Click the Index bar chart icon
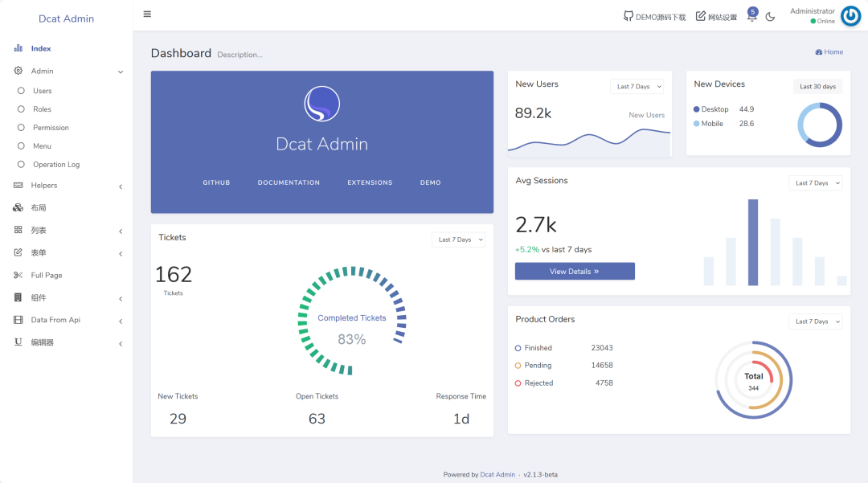The width and height of the screenshot is (868, 483). click(18, 48)
